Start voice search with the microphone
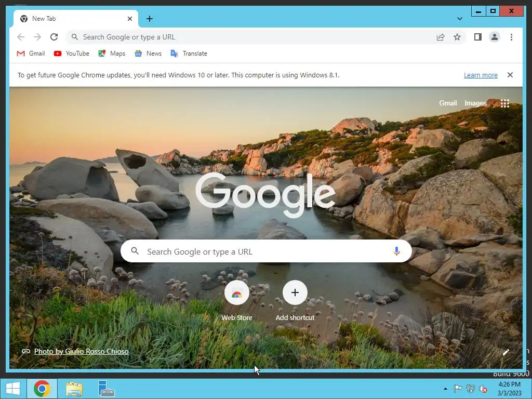The width and height of the screenshot is (532, 399). [x=396, y=251]
